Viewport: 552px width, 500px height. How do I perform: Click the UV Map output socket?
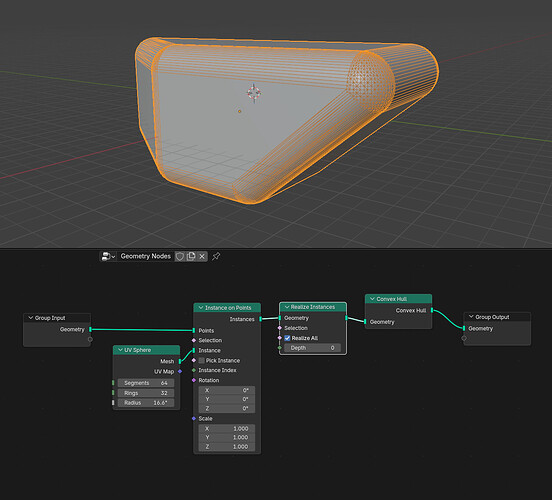coord(180,371)
